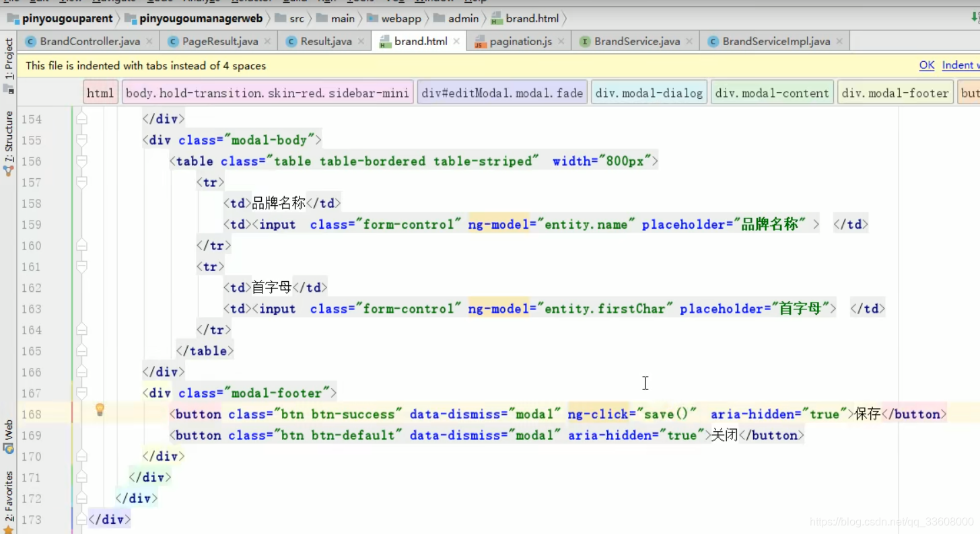Click the 保存 button text on line 168

pyautogui.click(x=868, y=414)
